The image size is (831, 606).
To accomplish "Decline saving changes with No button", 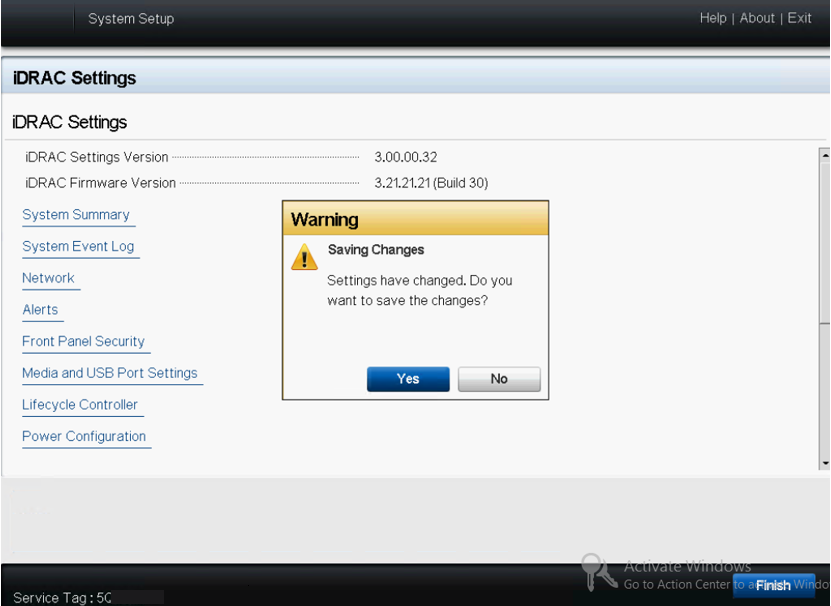I will pos(499,379).
